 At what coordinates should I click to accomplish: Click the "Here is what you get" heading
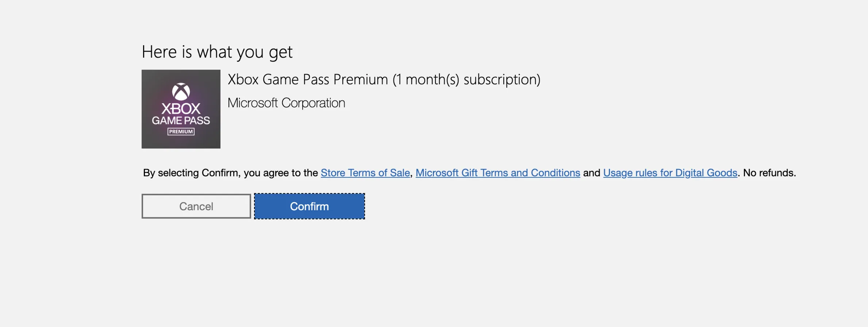point(217,52)
